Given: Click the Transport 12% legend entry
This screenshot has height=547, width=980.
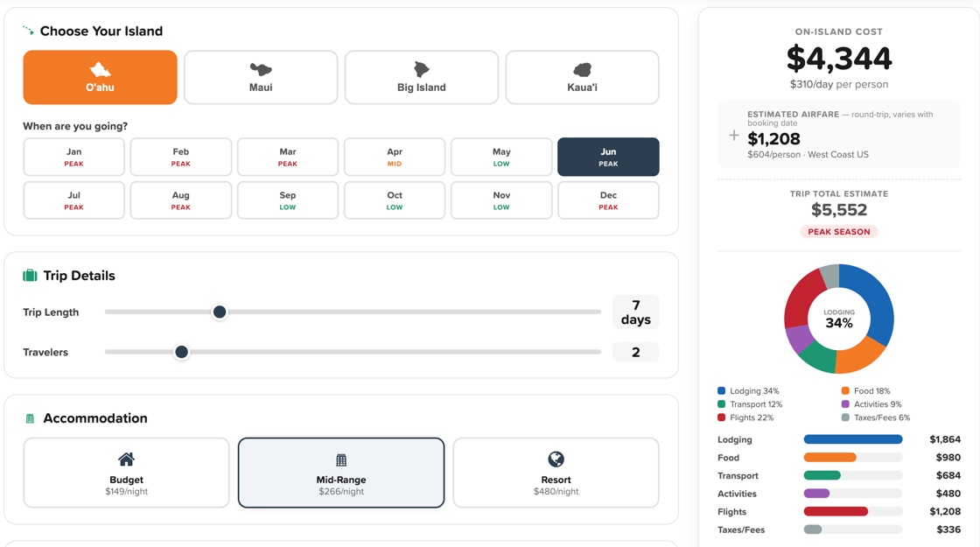Looking at the screenshot, I should [750, 404].
